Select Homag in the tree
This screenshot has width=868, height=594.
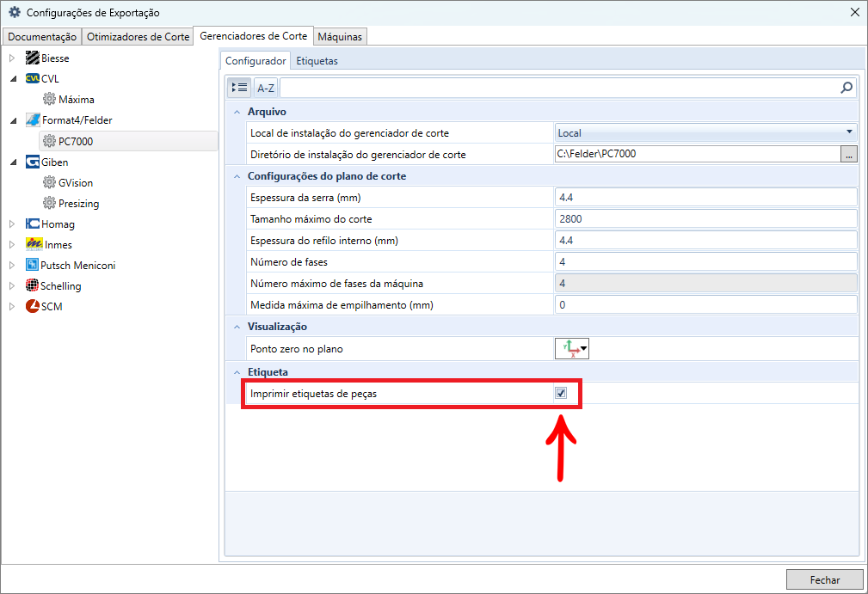coord(58,224)
